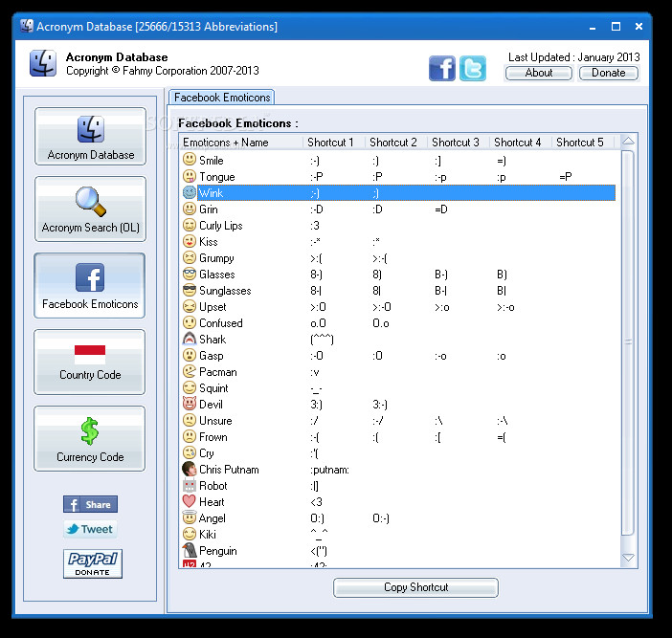The height and width of the screenshot is (638, 672).
Task: Click the Shortcut 1 column header
Action: 334,143
